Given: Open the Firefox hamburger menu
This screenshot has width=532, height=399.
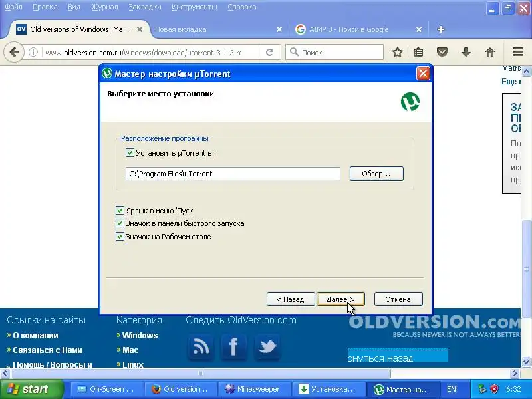Looking at the screenshot, I should tap(518, 52).
